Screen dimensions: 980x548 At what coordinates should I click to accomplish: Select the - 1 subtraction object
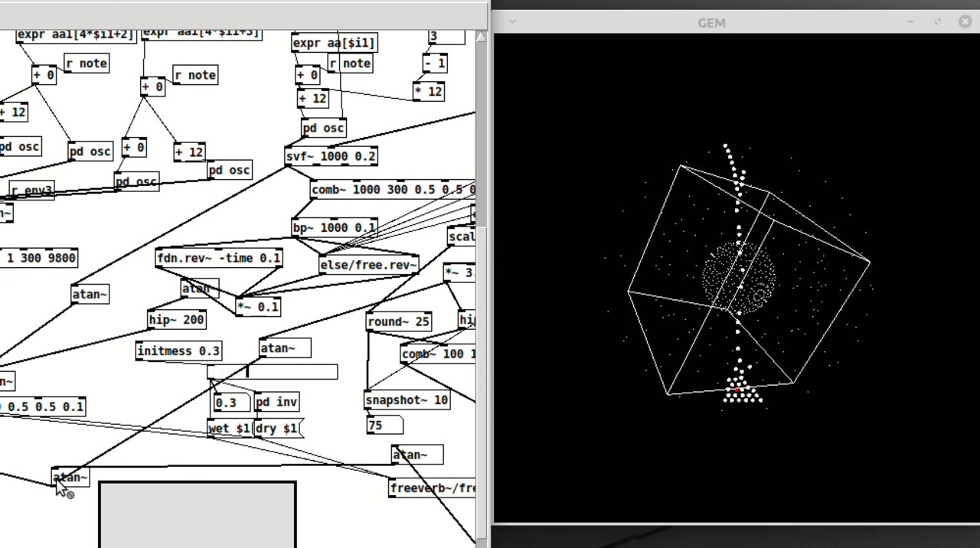tap(434, 63)
